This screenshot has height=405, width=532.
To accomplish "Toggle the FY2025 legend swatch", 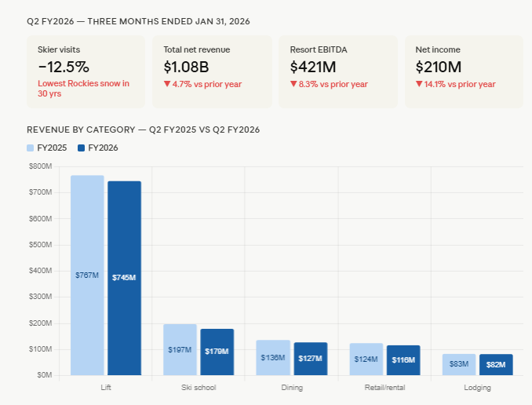I will (30, 148).
